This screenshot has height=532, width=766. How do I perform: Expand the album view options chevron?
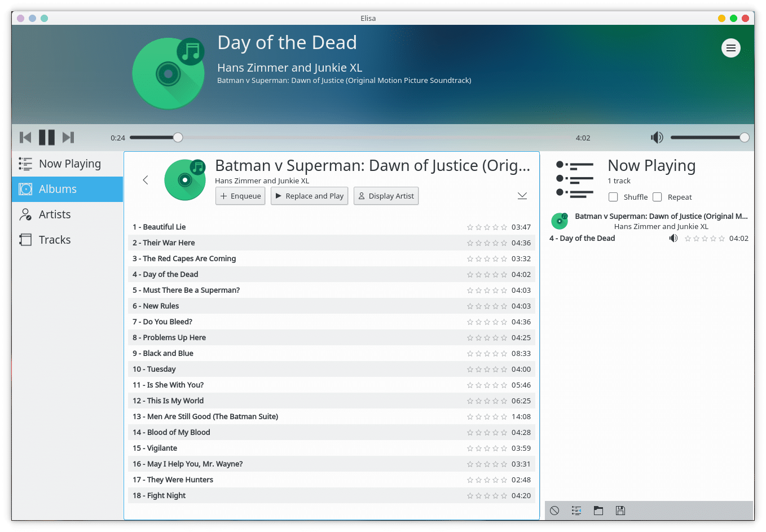(x=522, y=196)
